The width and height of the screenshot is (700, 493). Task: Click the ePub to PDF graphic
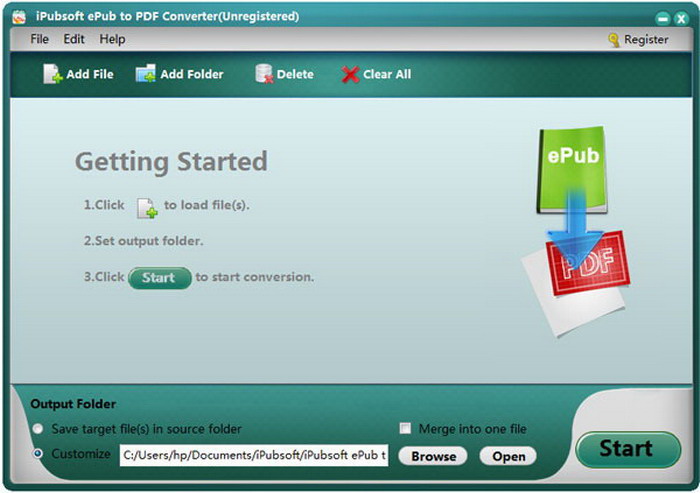coord(576,230)
